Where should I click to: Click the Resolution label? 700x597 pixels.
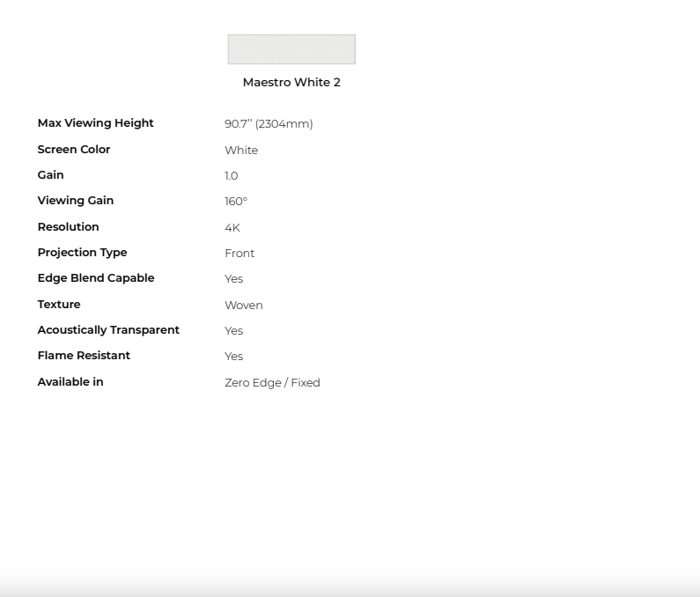coord(69,227)
